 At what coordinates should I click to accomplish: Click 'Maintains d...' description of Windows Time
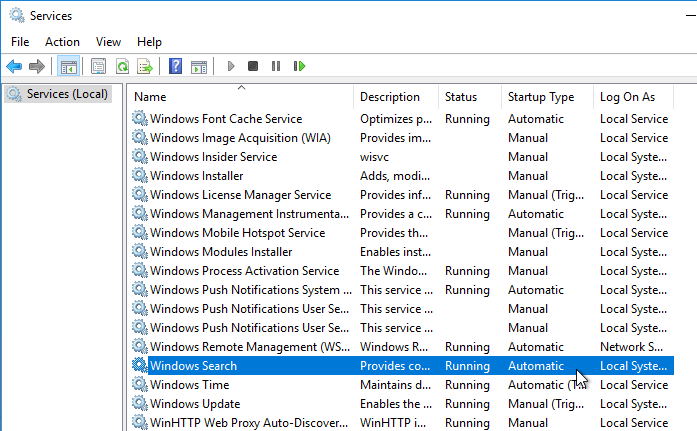(395, 385)
